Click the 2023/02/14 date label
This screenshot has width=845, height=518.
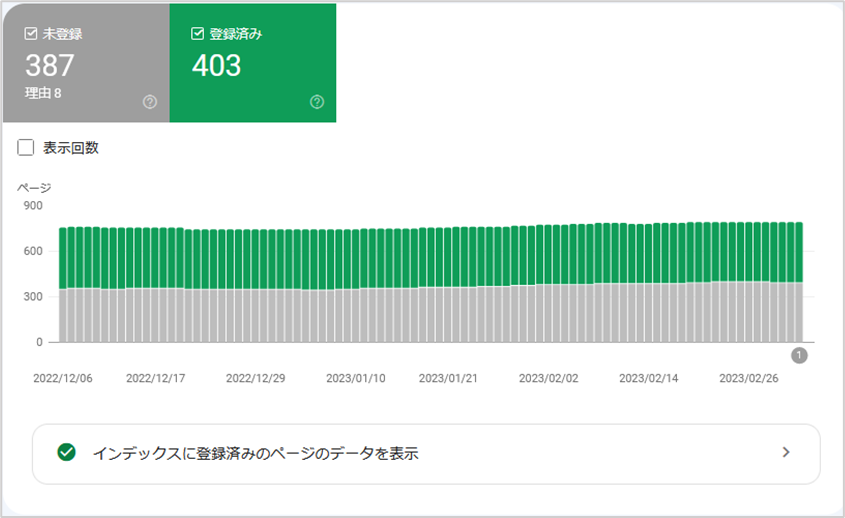649,378
